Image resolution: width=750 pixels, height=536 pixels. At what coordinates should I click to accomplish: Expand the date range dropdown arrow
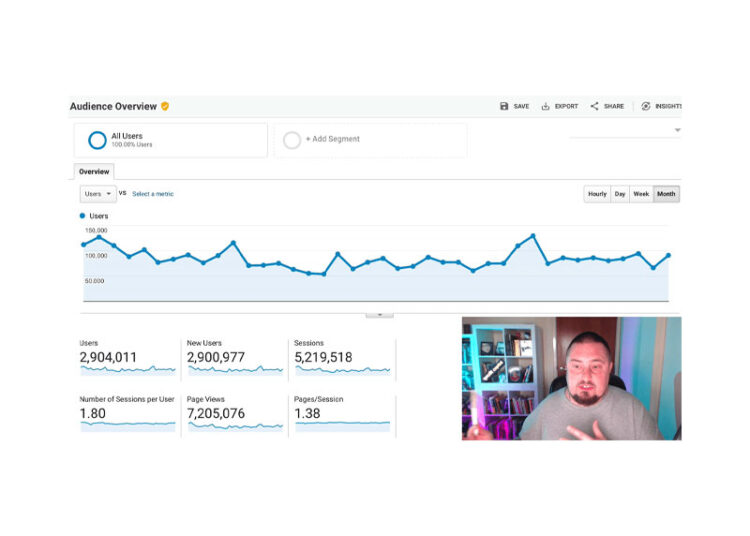tap(677, 130)
